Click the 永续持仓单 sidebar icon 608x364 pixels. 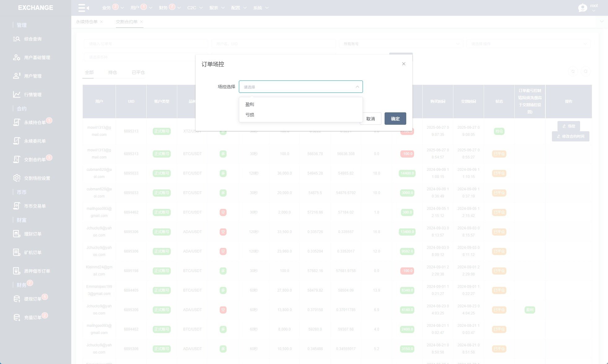[x=16, y=123]
